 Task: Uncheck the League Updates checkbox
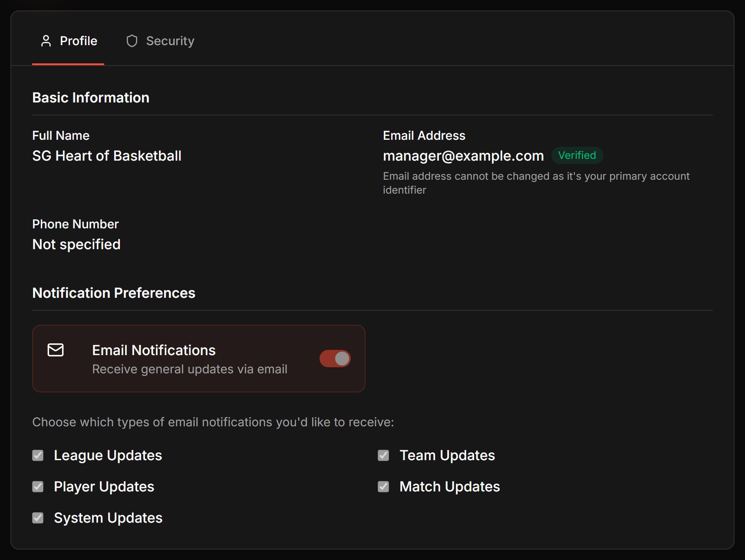(x=38, y=455)
